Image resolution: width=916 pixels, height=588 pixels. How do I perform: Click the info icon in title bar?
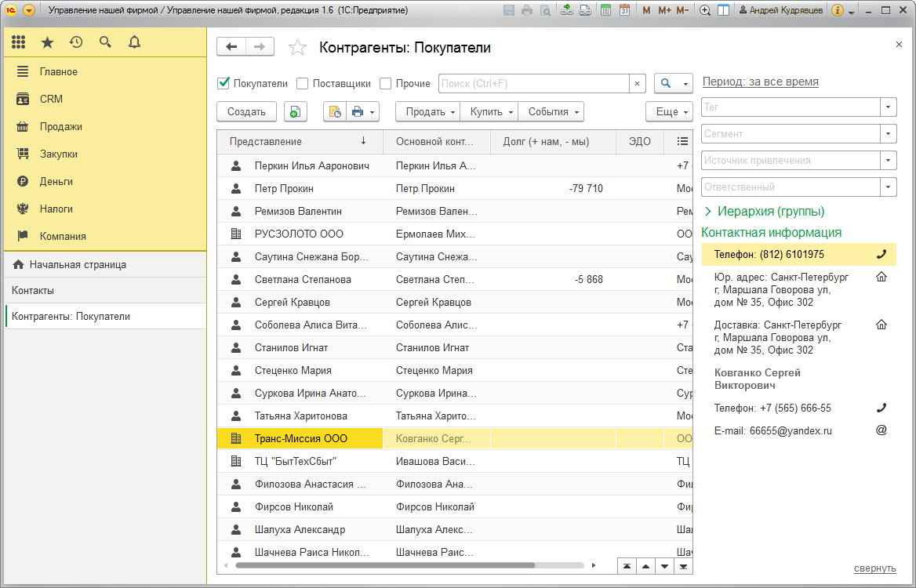837,10
